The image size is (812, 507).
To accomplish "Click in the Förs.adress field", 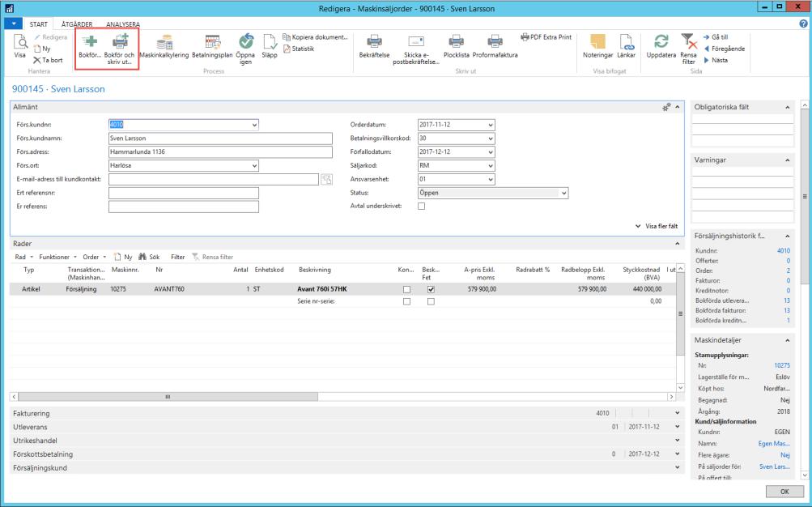I will click(220, 151).
